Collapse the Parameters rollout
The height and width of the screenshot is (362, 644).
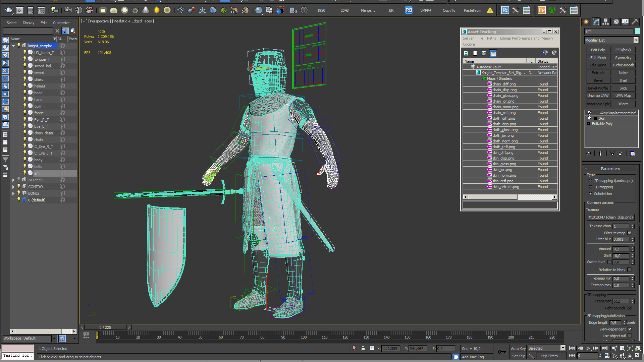(586, 169)
